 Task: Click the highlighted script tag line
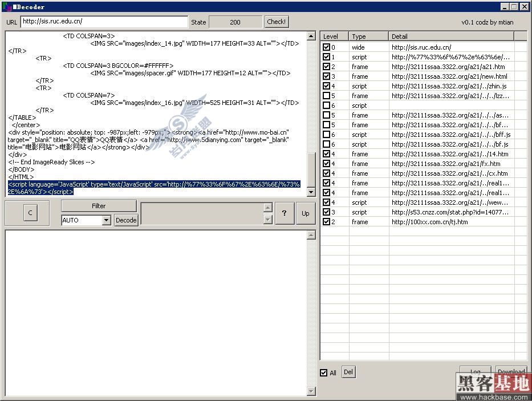coord(154,188)
